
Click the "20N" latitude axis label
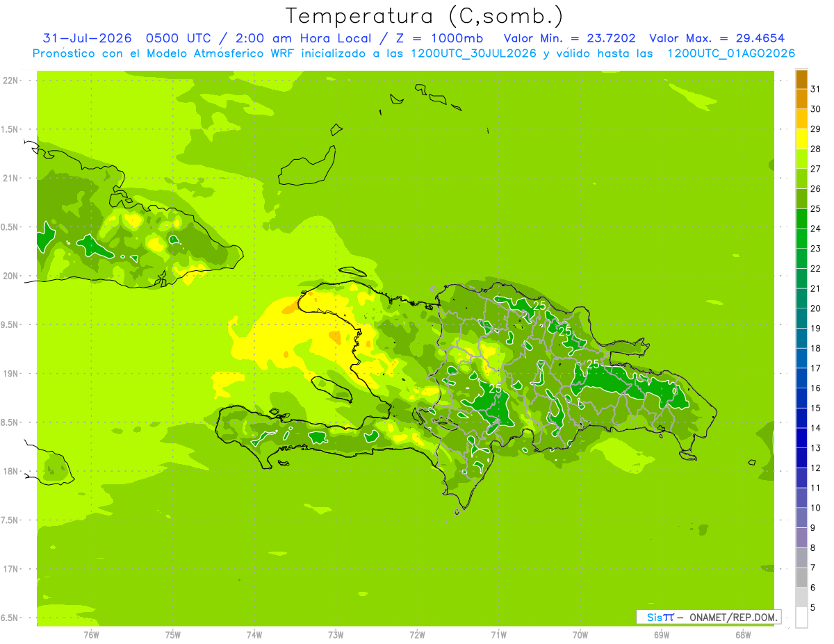click(10, 276)
